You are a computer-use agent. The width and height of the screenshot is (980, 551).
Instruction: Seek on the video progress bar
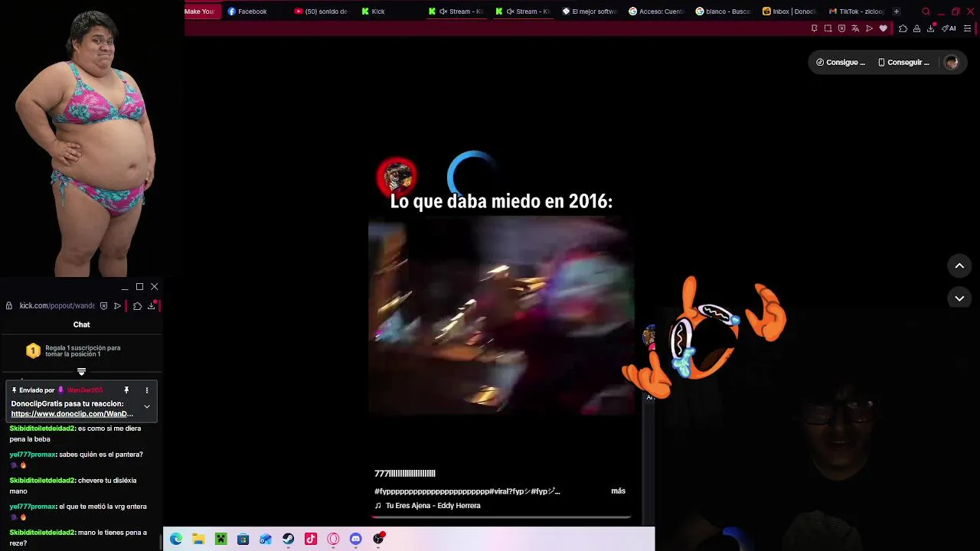pyautogui.click(x=501, y=518)
